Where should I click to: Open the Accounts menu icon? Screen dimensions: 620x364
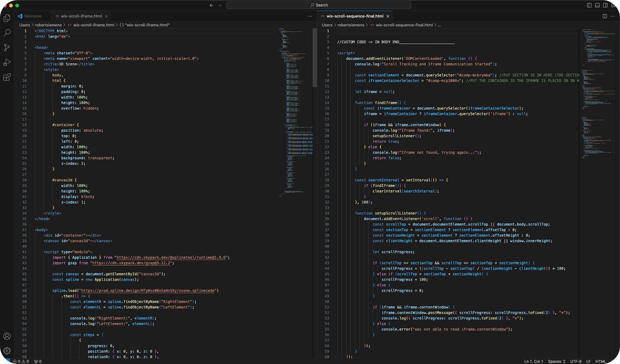7,336
